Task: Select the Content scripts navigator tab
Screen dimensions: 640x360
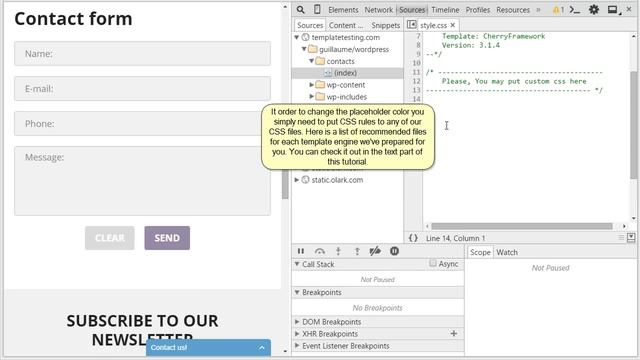Action: pos(346,25)
